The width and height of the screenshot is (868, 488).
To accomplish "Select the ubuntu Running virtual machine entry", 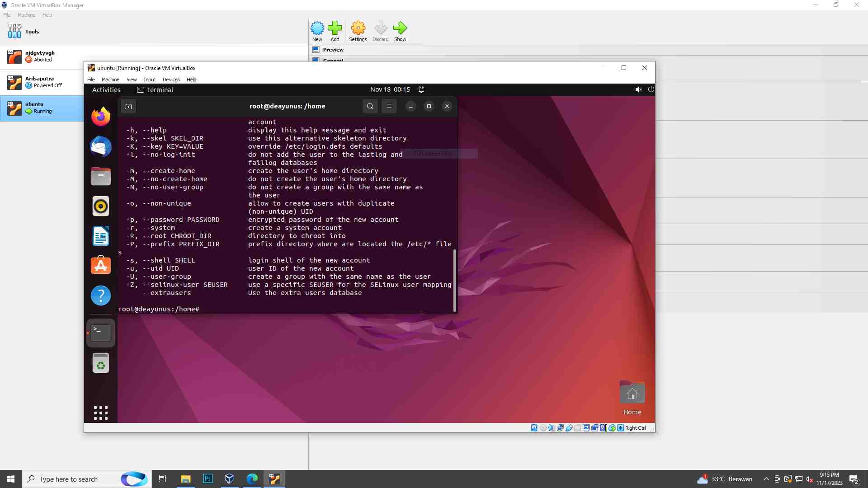I will (42, 108).
